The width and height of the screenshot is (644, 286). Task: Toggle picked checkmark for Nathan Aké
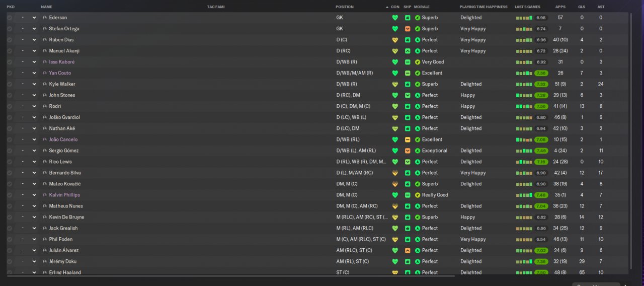(10, 128)
